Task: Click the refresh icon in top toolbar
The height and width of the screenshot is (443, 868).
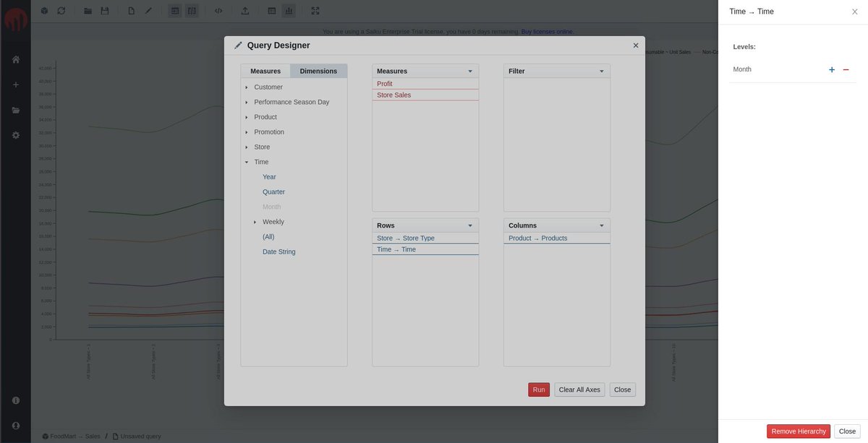Action: pos(61,11)
